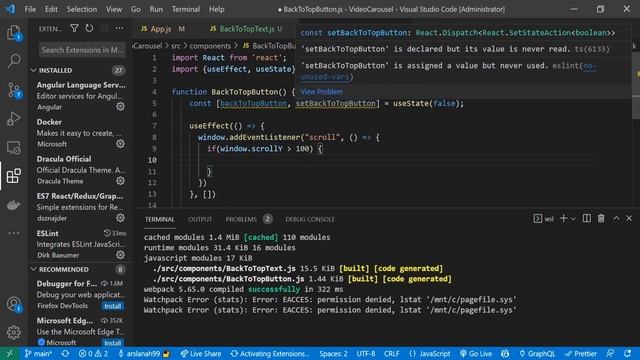Switch to DEBUG CONSOLE tab

[x=310, y=219]
